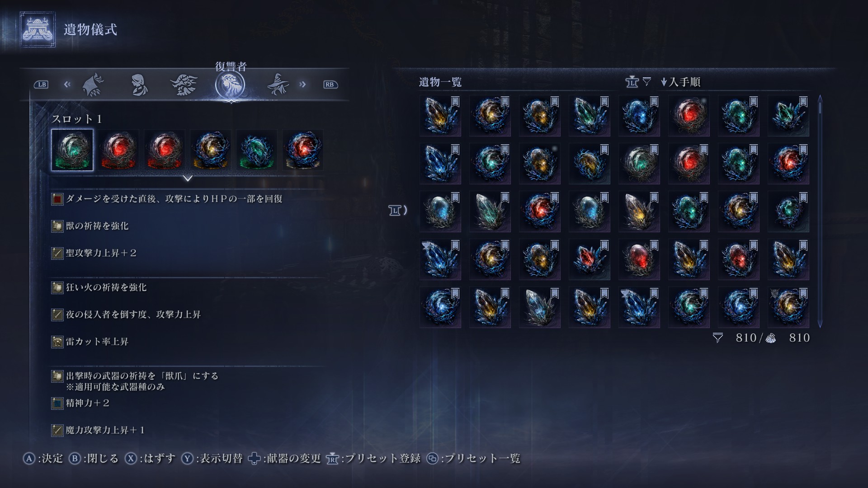The image size is (868, 488).
Task: Pick the red relic in the top row of the list
Action: 689,116
